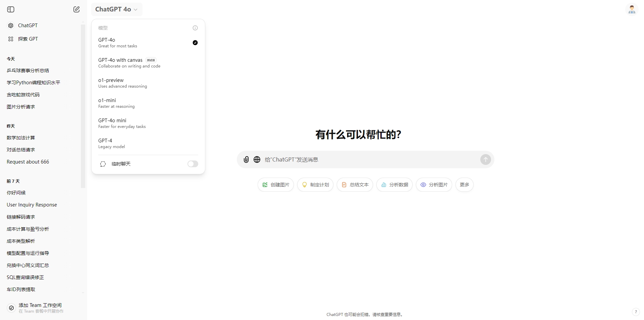Start a new chat via pencil icon
Viewport: 644px width, 320px height.
tap(76, 9)
